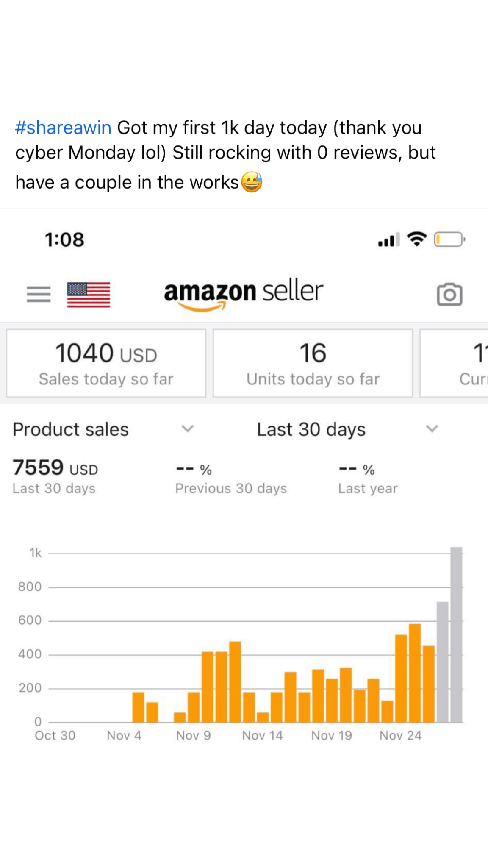Tap the Wi-Fi status icon
Viewport: 488px width, 868px height.
[x=417, y=239]
